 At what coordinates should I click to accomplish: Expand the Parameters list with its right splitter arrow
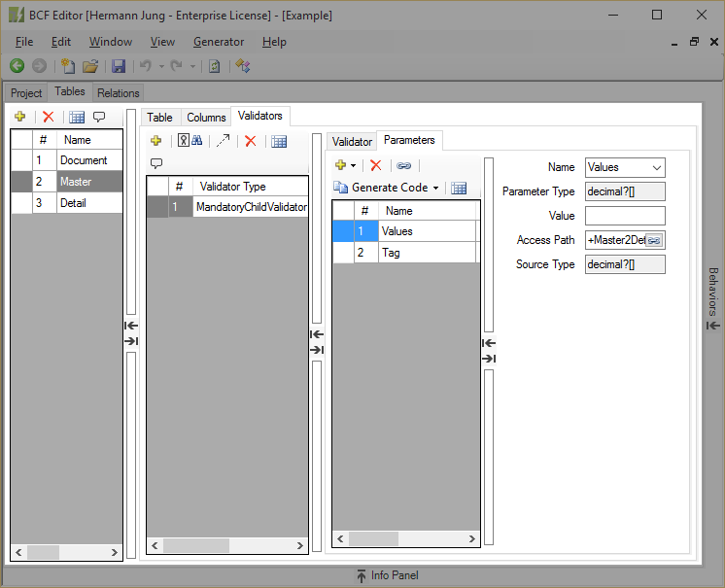click(489, 359)
